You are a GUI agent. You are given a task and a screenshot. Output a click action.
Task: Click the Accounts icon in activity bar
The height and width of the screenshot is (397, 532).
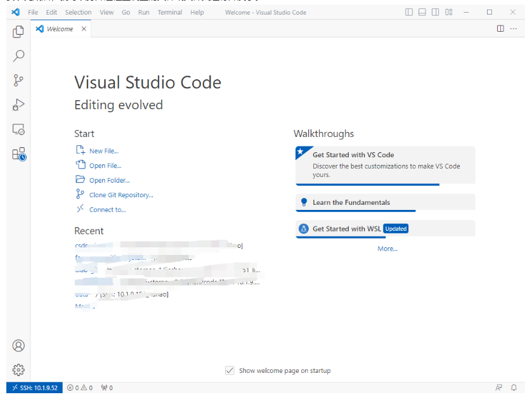pyautogui.click(x=18, y=346)
